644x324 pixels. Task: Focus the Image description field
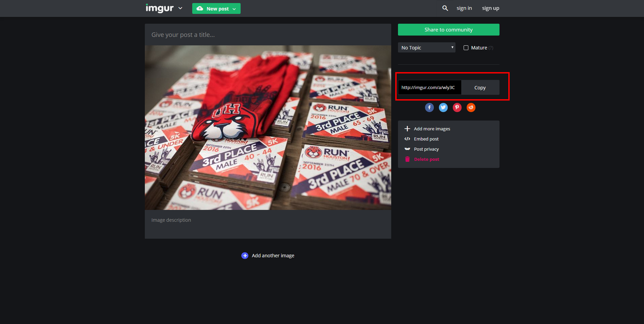tap(268, 224)
